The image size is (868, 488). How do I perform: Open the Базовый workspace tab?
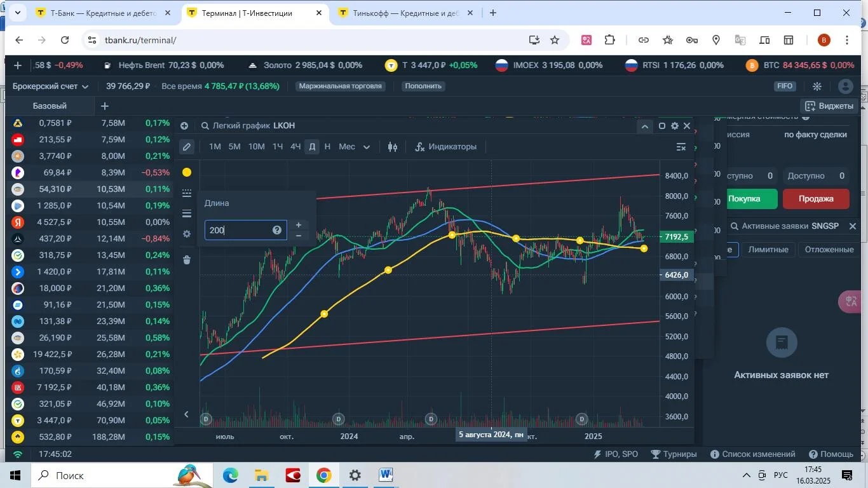tap(50, 106)
